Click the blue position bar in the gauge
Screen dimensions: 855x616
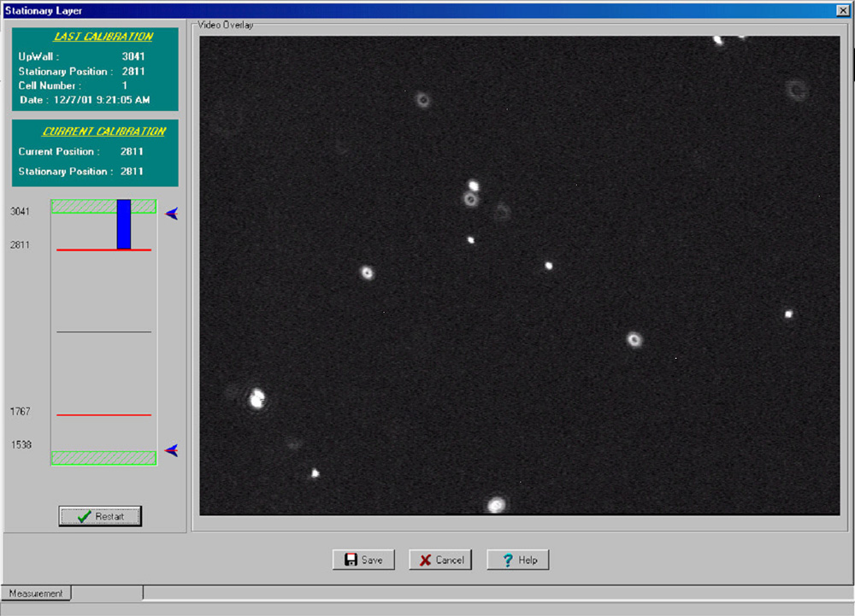(124, 225)
